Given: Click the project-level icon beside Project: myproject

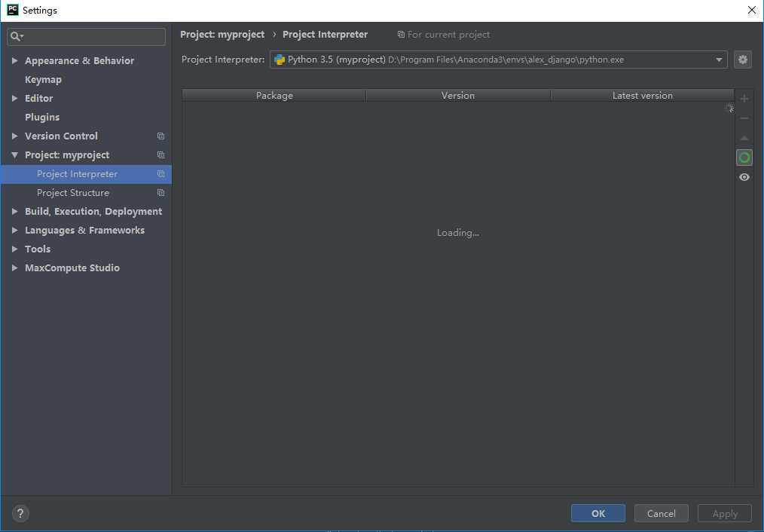Looking at the screenshot, I should click(x=160, y=155).
